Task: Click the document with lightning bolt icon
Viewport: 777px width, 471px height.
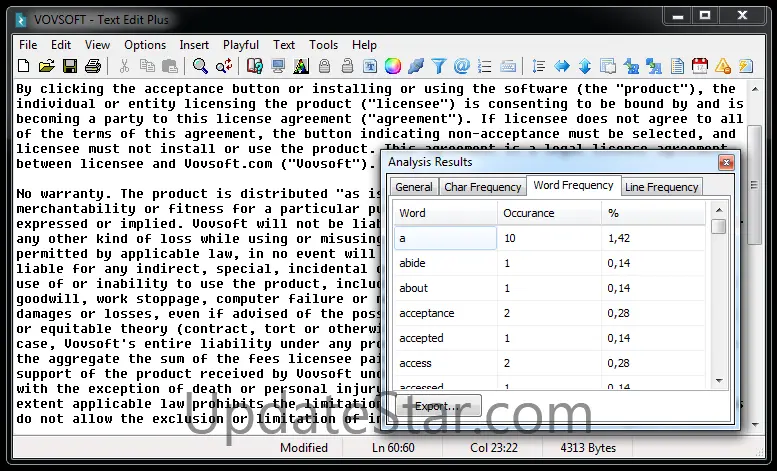Action: pyautogui.click(x=746, y=65)
